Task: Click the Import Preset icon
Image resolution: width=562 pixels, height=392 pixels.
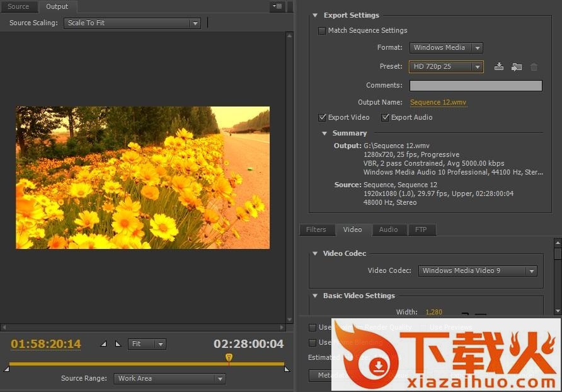Action: [x=517, y=67]
